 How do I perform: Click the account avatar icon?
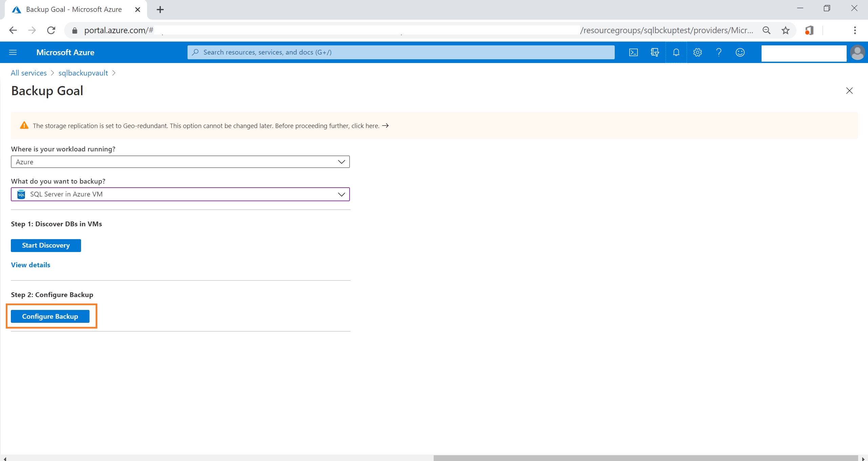pos(857,53)
